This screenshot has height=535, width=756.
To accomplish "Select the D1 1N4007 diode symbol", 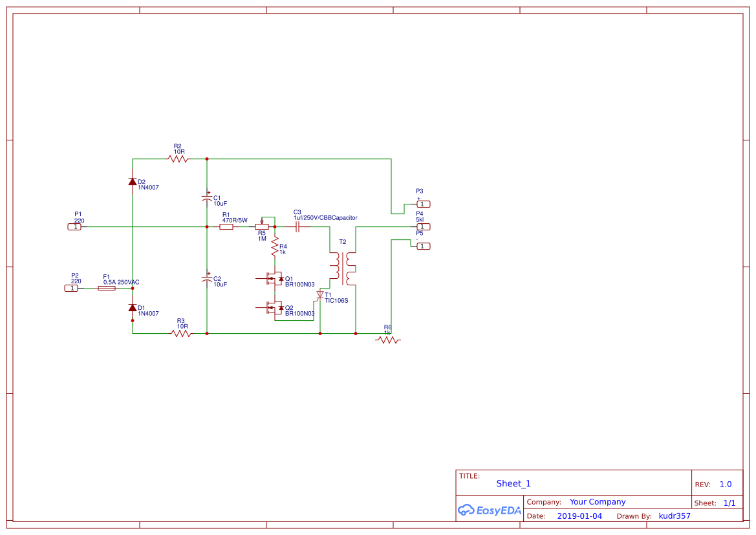I will coord(132,307).
